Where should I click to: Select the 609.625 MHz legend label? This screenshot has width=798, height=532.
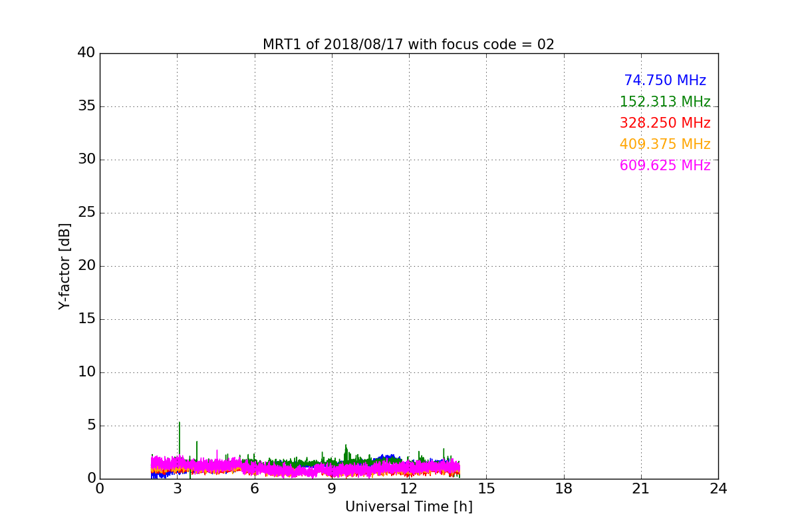pos(665,166)
